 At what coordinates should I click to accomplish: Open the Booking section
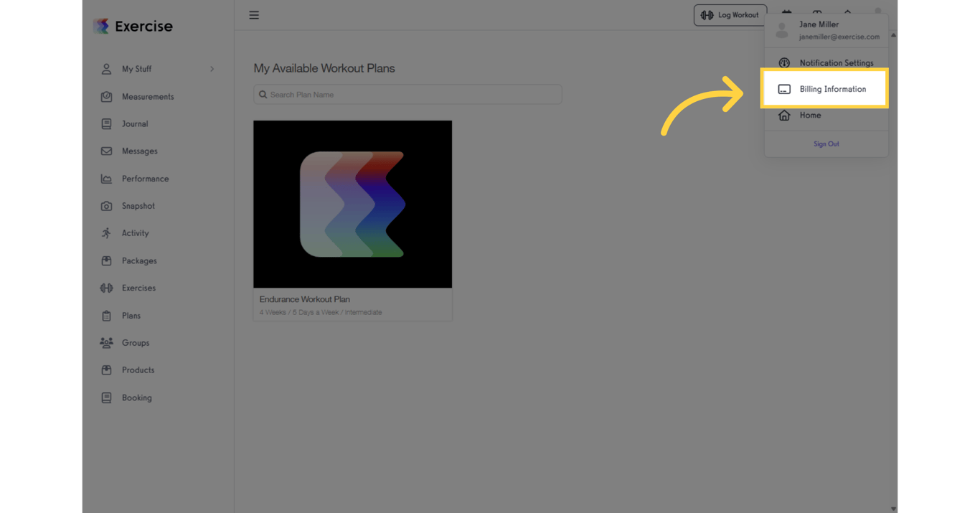pyautogui.click(x=105, y=397)
